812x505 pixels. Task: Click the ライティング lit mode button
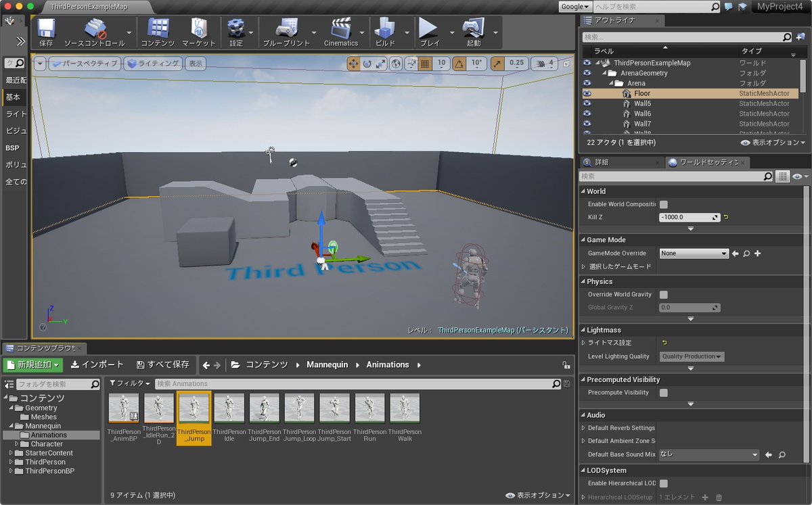[x=153, y=64]
